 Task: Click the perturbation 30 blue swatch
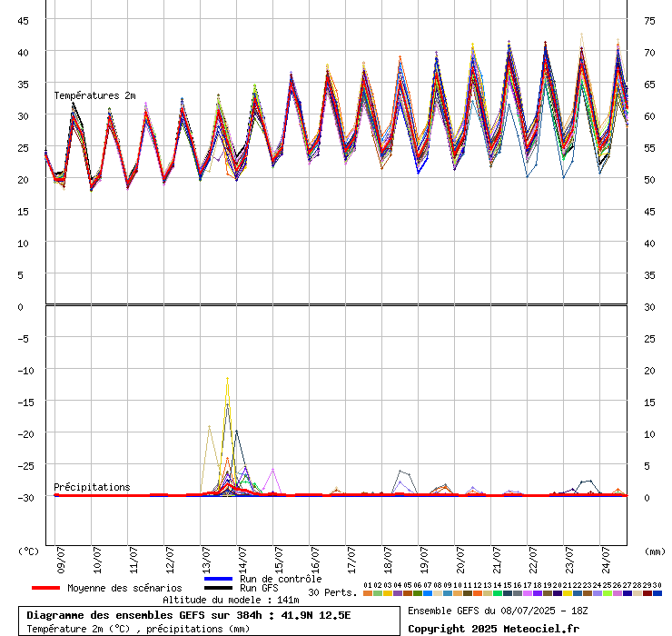[x=657, y=593]
